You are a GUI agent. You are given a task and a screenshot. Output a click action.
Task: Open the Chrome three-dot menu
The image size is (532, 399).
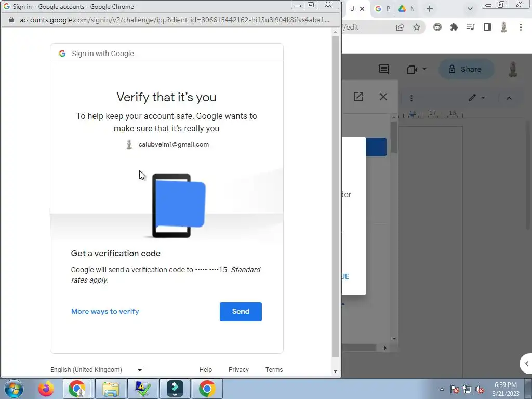[521, 27]
